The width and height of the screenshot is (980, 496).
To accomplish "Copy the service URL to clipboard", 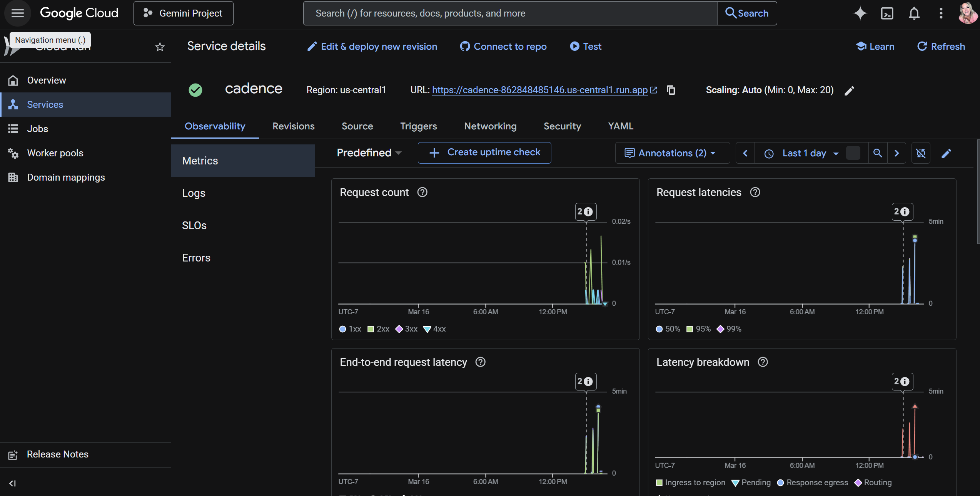I will (671, 90).
